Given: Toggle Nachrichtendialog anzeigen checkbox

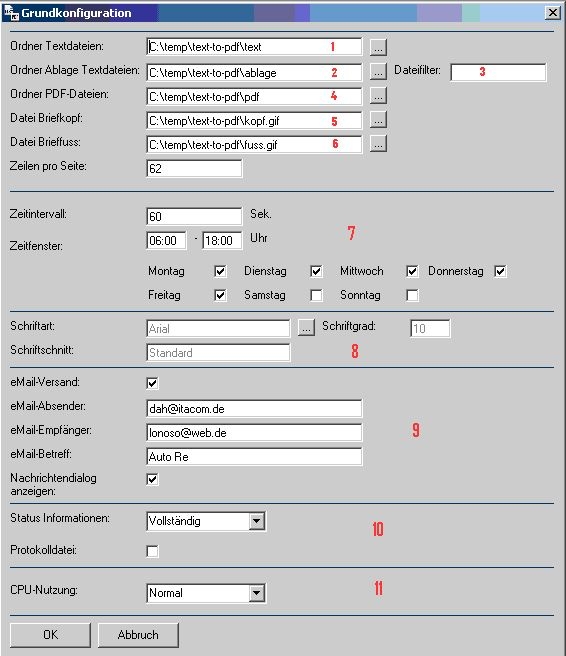Looking at the screenshot, I should (x=153, y=479).
